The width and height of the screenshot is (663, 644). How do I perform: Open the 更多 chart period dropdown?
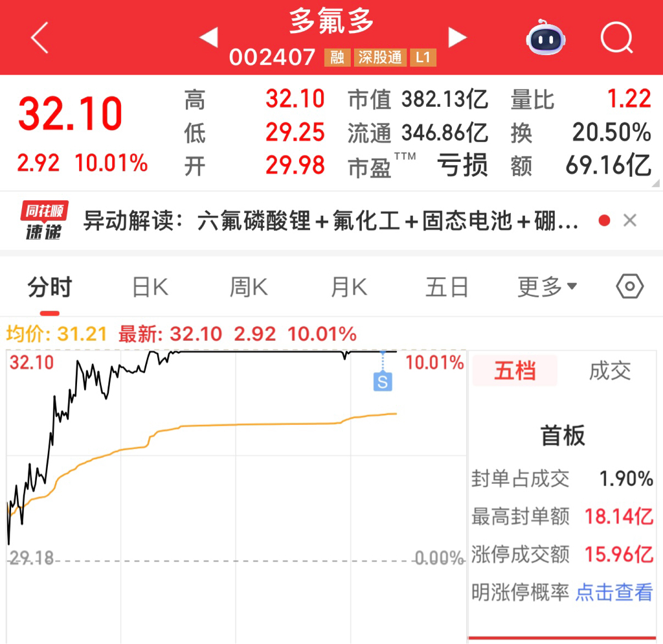tap(547, 287)
